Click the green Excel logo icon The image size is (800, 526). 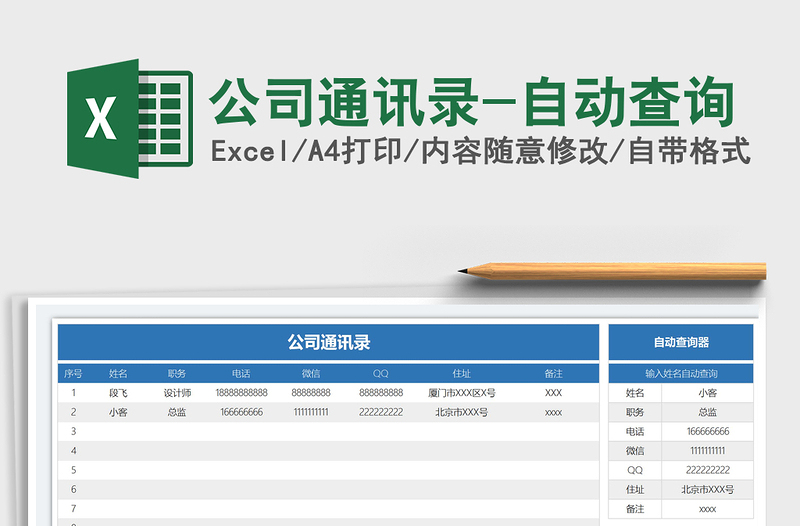point(130,118)
